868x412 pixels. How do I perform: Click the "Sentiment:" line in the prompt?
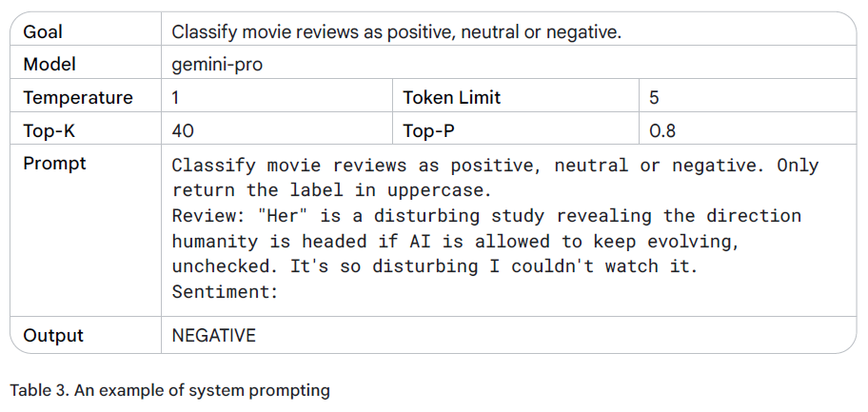(x=225, y=292)
